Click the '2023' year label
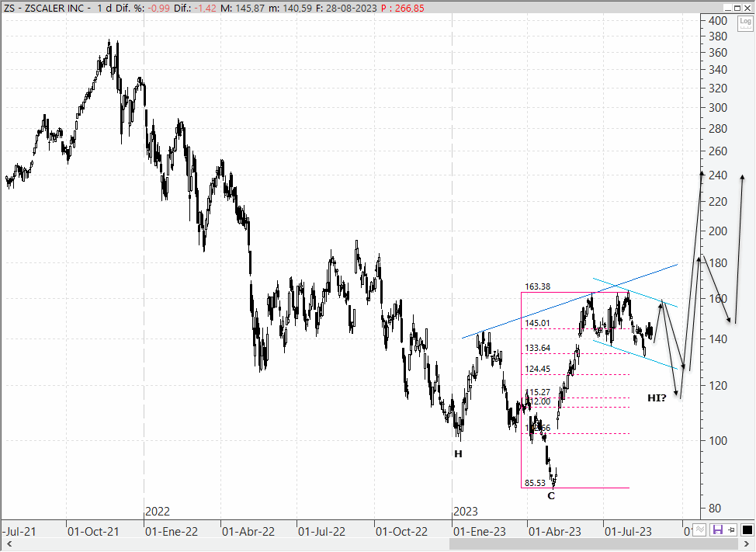756x552 pixels. coord(465,511)
